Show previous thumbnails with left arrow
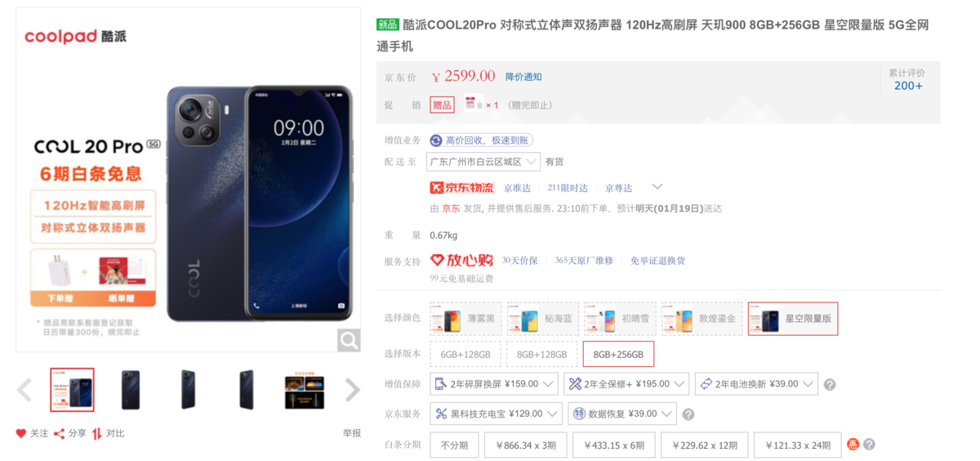This screenshot has height=461, width=980. [24, 390]
